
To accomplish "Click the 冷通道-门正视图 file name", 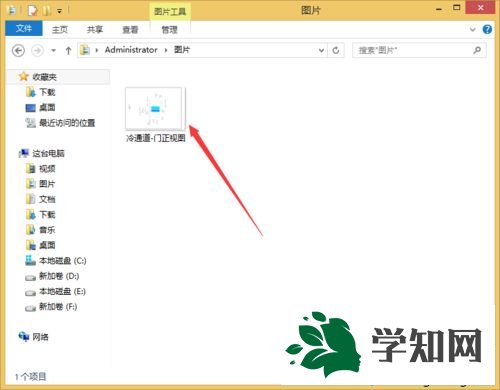I will coord(156,138).
